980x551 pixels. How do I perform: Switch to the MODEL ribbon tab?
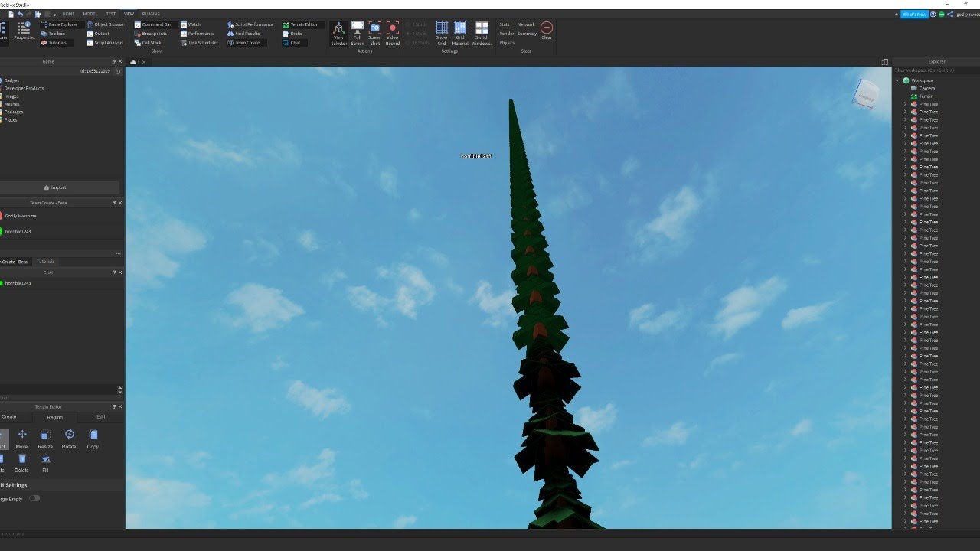coord(90,14)
